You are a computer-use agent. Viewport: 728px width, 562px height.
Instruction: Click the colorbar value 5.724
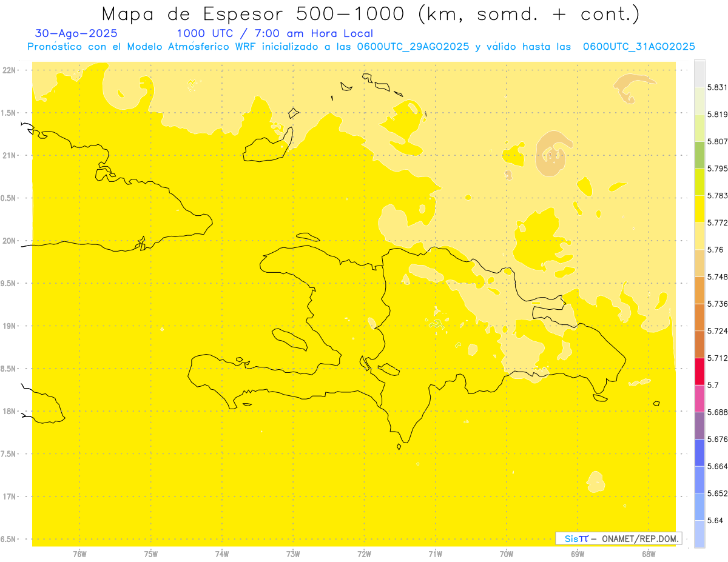tap(718, 331)
